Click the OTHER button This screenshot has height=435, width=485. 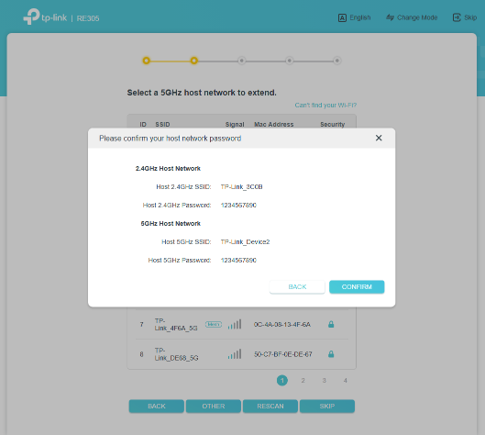[213, 406]
